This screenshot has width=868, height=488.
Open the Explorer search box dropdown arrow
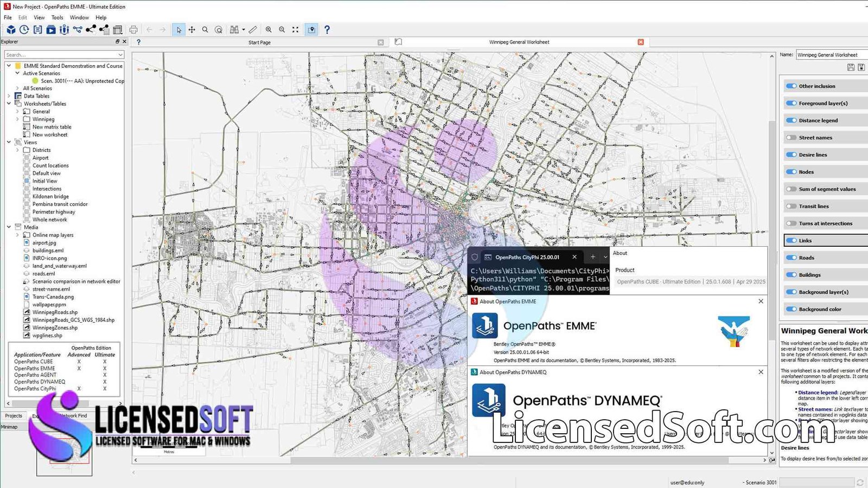pyautogui.click(x=120, y=55)
